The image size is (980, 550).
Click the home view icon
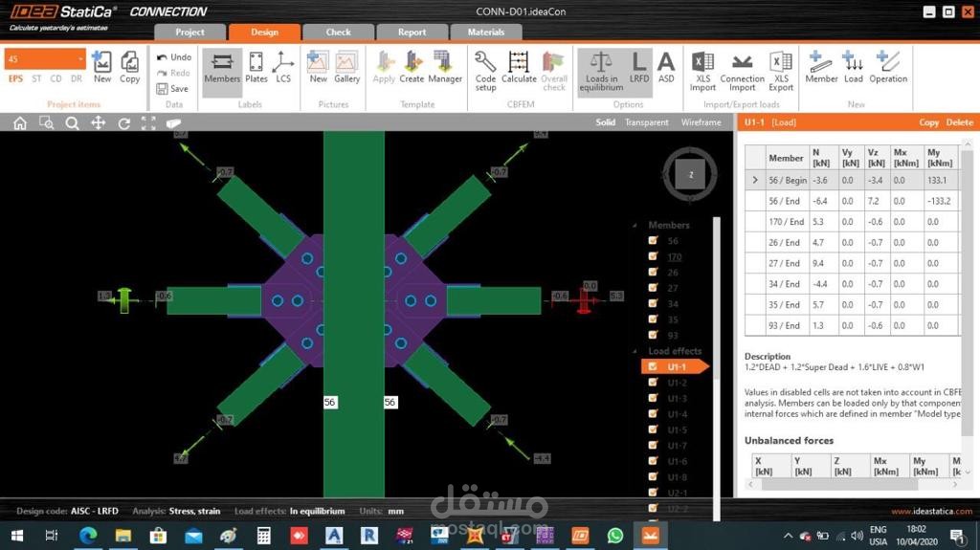(20, 123)
